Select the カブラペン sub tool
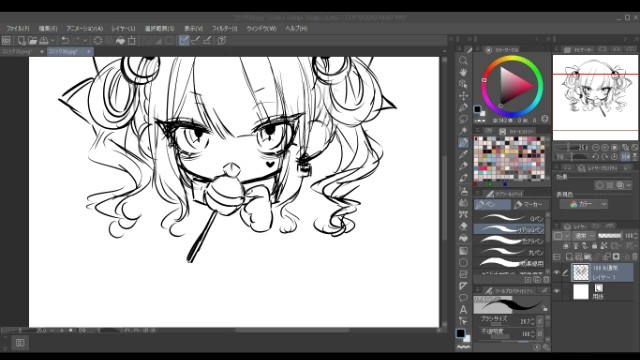Image resolution: width=640 pixels, height=360 pixels. pos(509,241)
